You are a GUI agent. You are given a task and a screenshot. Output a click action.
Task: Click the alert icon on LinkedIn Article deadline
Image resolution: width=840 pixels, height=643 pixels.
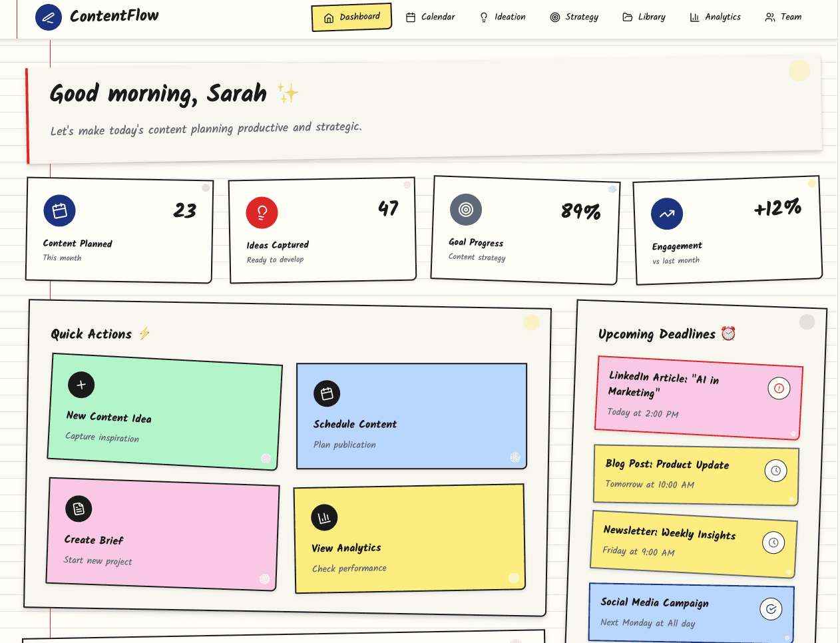(779, 388)
